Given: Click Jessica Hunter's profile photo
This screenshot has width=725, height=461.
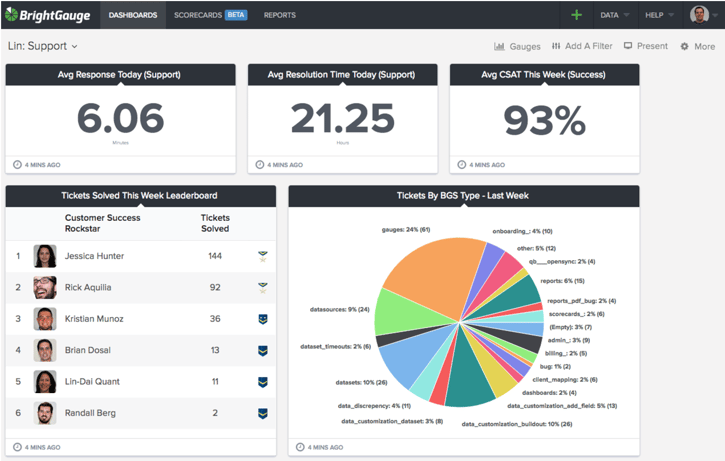Looking at the screenshot, I should pos(45,256).
